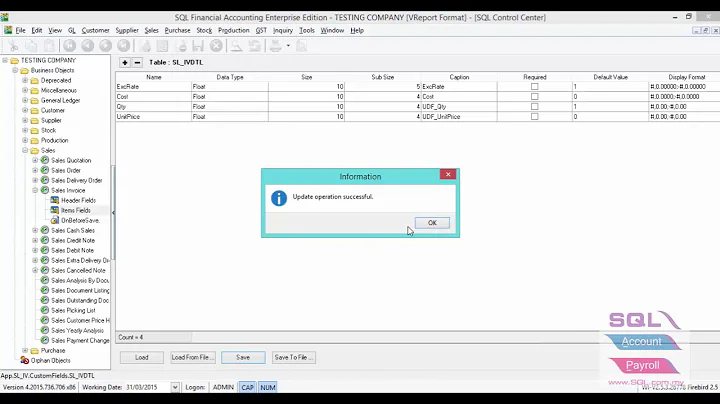This screenshot has width=720, height=404.
Task: Select the Sales Quotation node icon
Action: 45,160
